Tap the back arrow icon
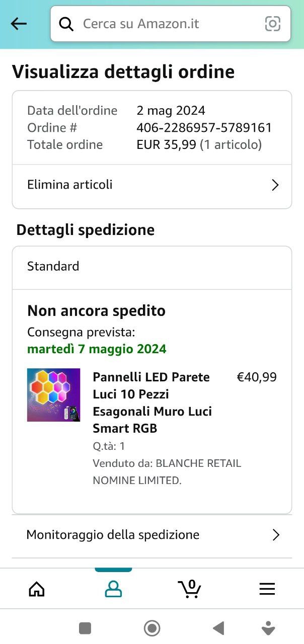Image resolution: width=304 pixels, height=644 pixels. pyautogui.click(x=19, y=24)
